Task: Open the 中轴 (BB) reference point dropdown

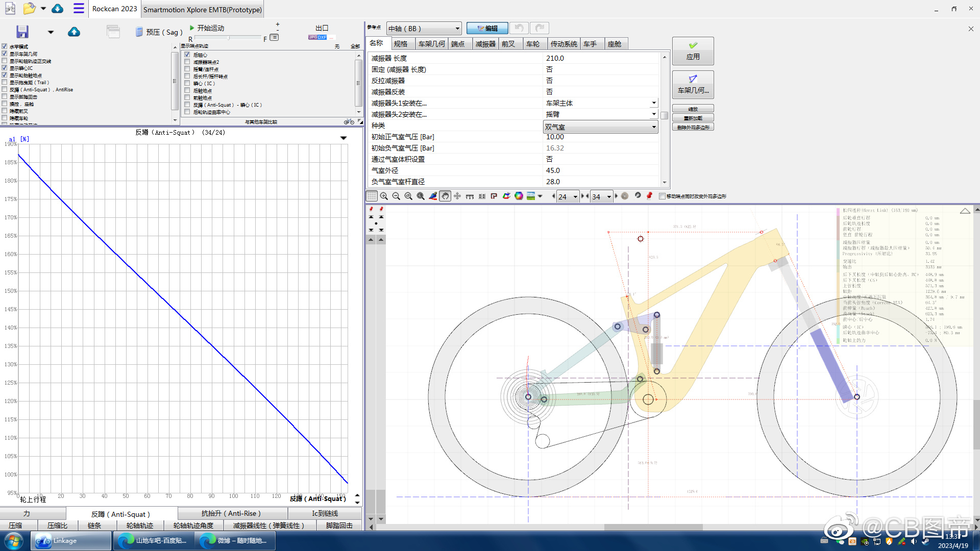Action: pyautogui.click(x=424, y=29)
